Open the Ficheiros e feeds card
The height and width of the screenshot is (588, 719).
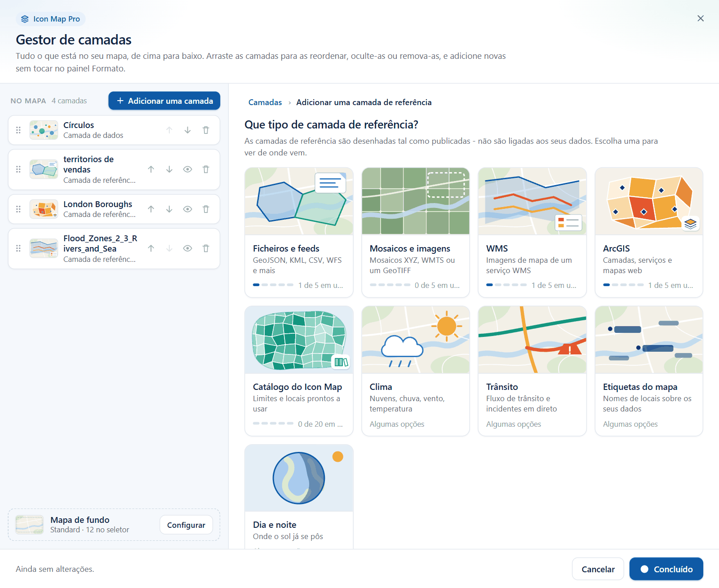[x=299, y=232]
